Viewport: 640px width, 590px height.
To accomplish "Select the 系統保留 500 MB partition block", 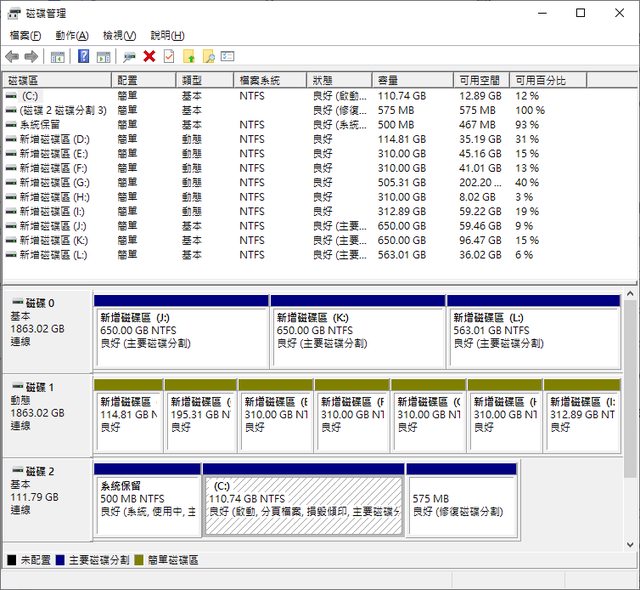I will (x=147, y=498).
